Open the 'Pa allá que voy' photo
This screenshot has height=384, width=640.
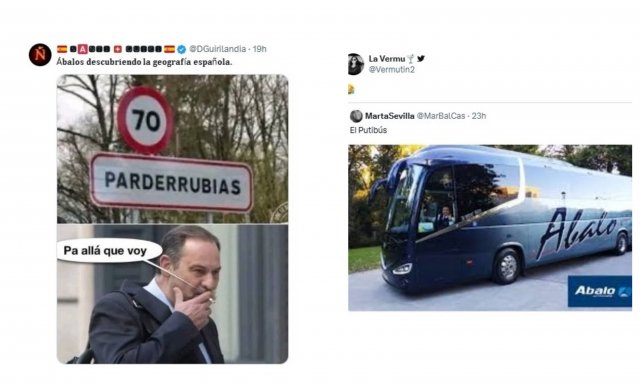pyautogui.click(x=172, y=293)
